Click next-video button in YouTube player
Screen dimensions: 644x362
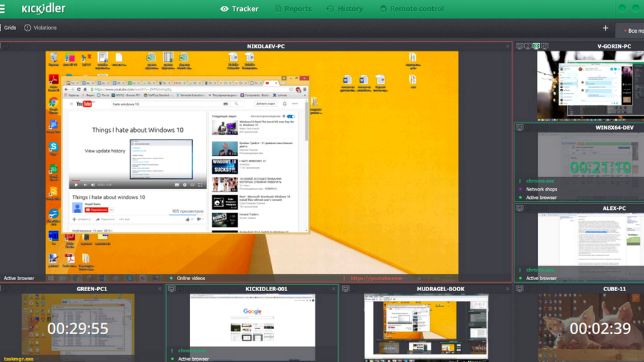coord(85,185)
